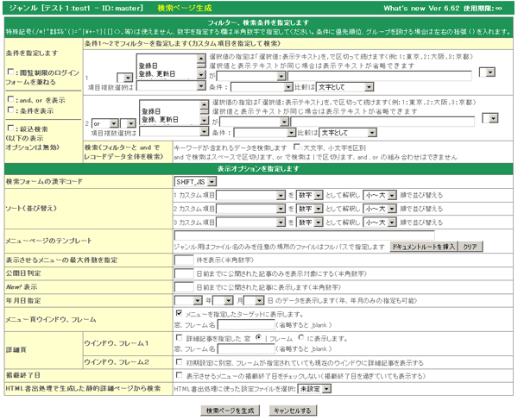Screen dimensions: 518x420
Task: Open sort row 3 数字 type dropdown
Action: click(310, 223)
